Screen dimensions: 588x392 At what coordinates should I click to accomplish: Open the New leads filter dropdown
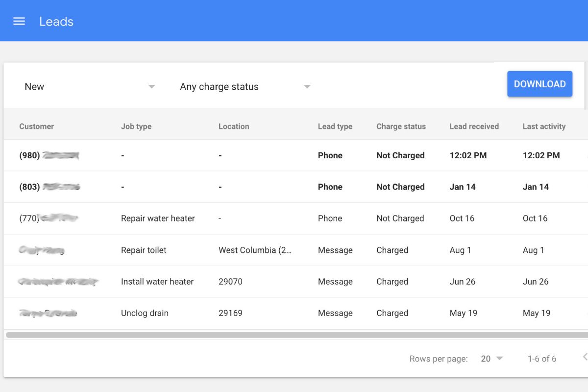(88, 86)
